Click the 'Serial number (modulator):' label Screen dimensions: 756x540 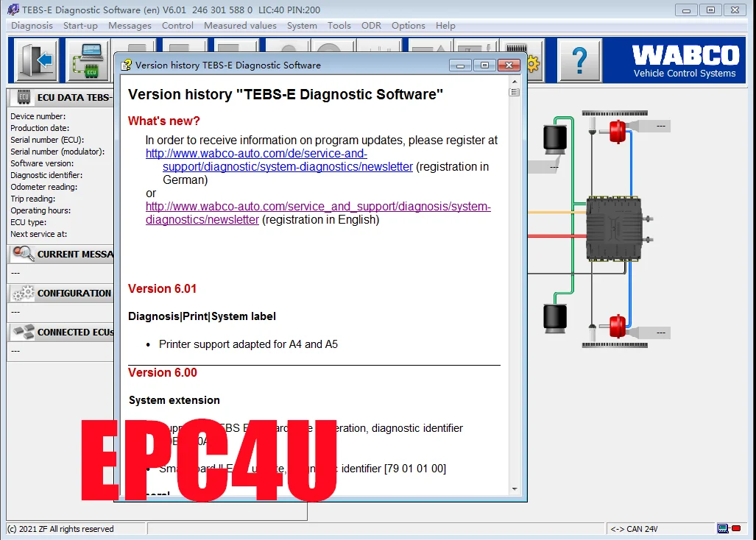pyautogui.click(x=57, y=152)
